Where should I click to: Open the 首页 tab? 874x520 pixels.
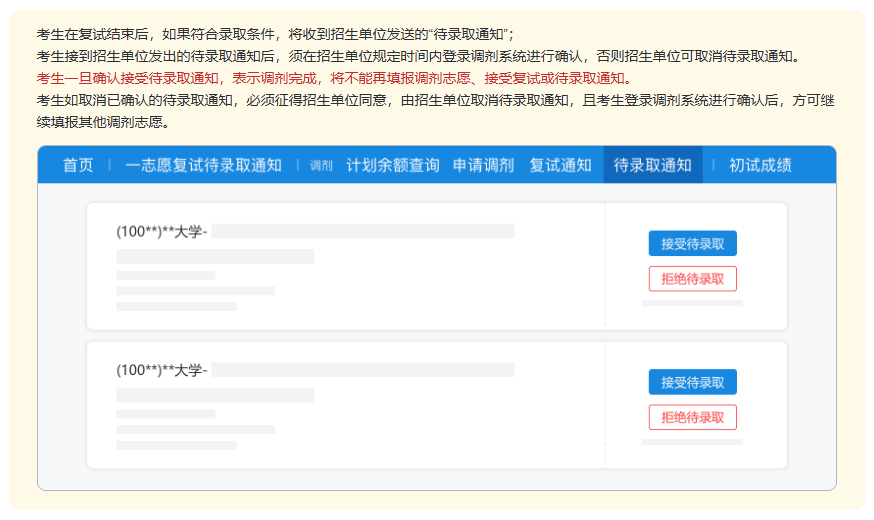78,165
